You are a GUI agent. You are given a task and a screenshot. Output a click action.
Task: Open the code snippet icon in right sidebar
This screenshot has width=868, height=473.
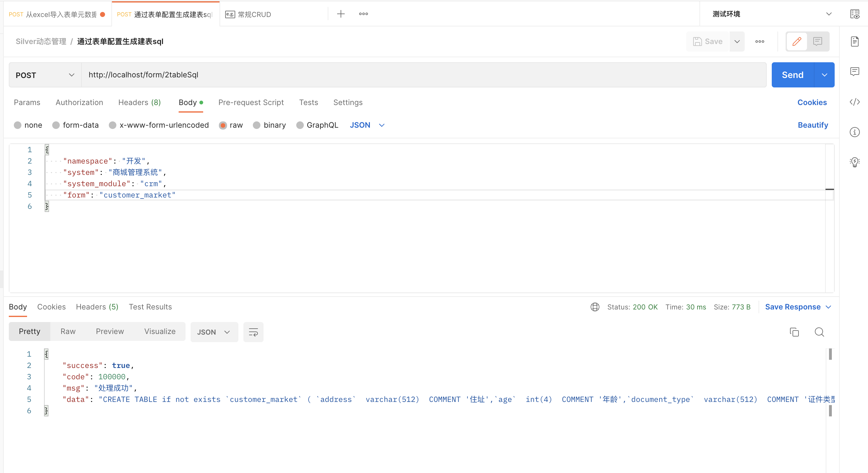tap(854, 102)
